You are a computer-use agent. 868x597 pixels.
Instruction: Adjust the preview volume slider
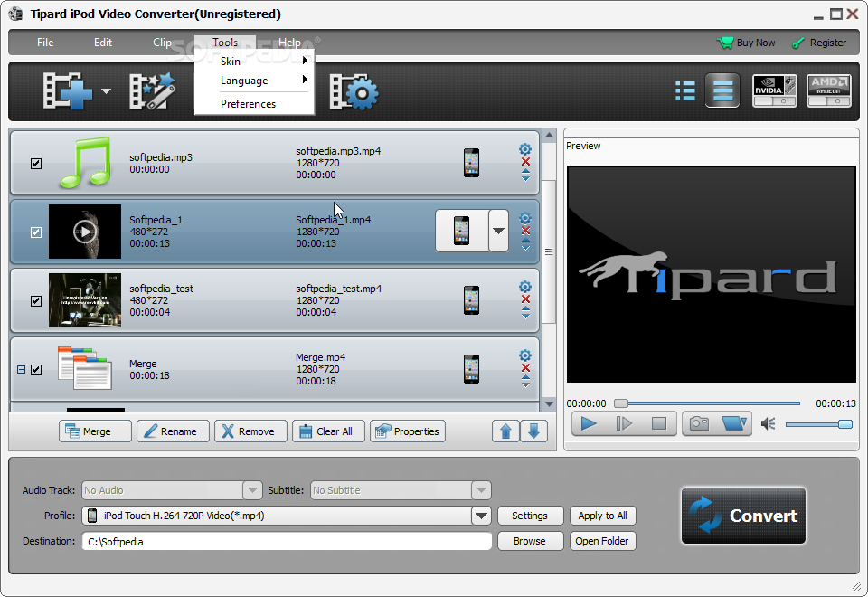[819, 424]
